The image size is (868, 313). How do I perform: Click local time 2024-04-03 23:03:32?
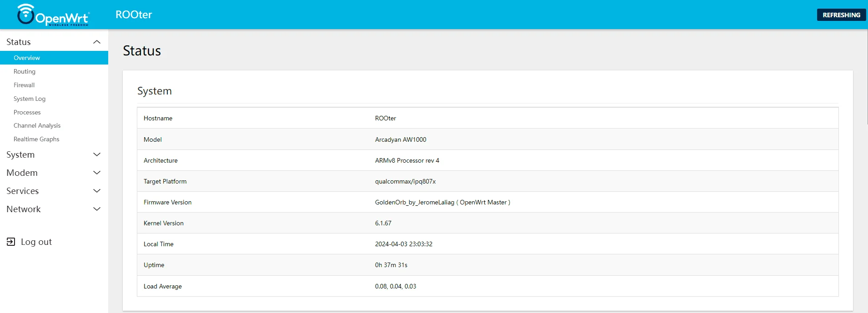click(404, 244)
